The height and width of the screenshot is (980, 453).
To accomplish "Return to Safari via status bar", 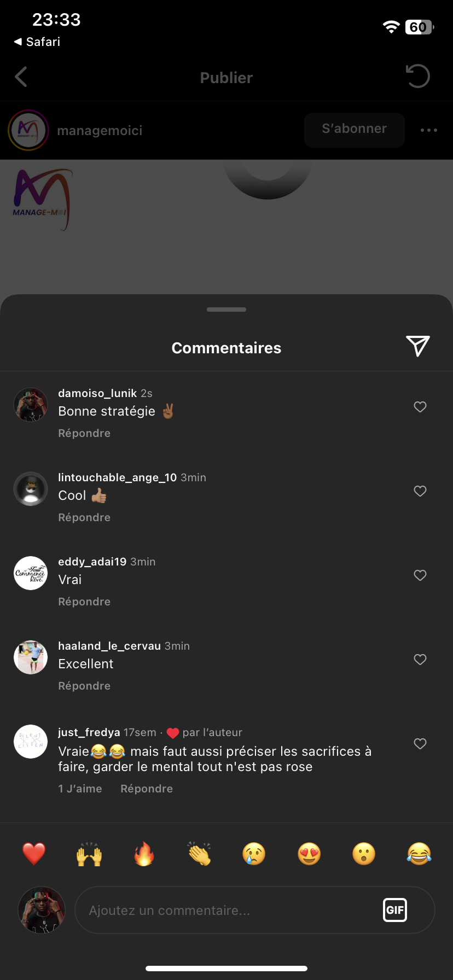I will coord(37,42).
